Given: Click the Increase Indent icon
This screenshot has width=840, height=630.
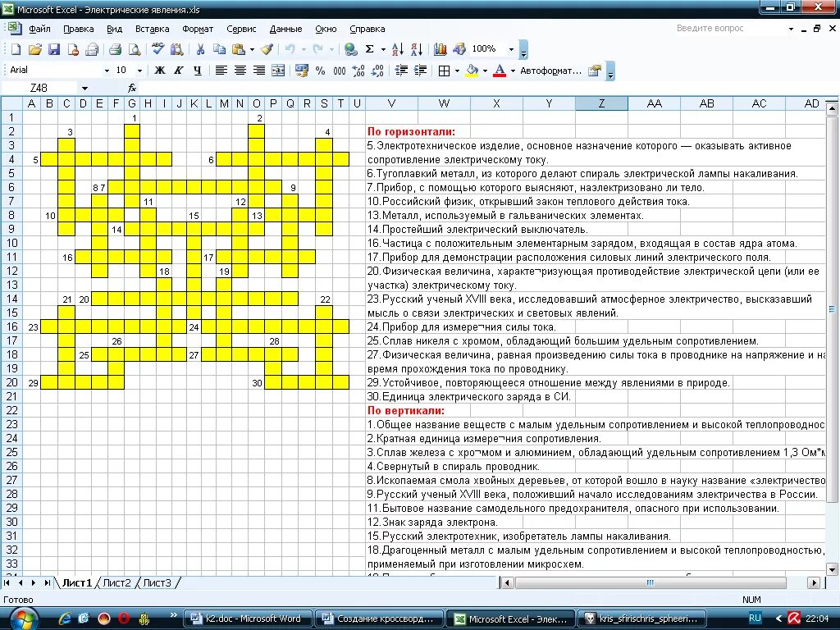Looking at the screenshot, I should [421, 71].
